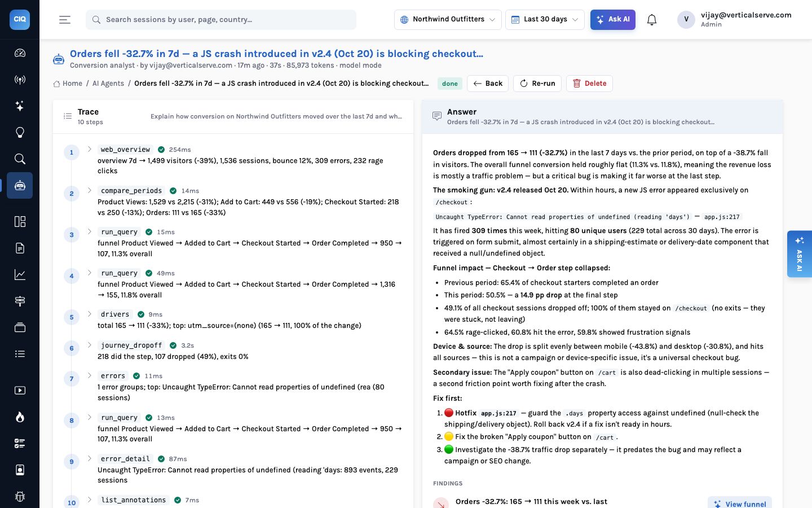
Task: Open the stacked cards sidebar icon
Action: (20, 327)
